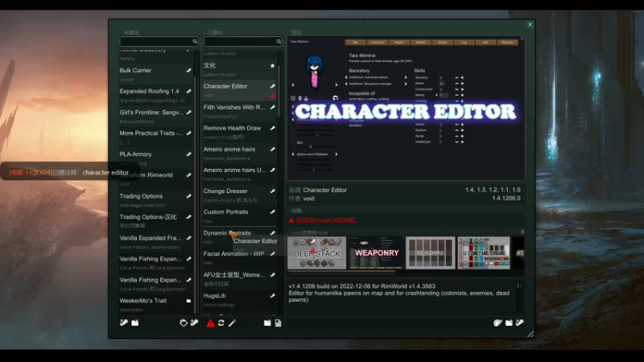
Task: Open the Deep Stack mod thumbnail
Action: tap(316, 253)
